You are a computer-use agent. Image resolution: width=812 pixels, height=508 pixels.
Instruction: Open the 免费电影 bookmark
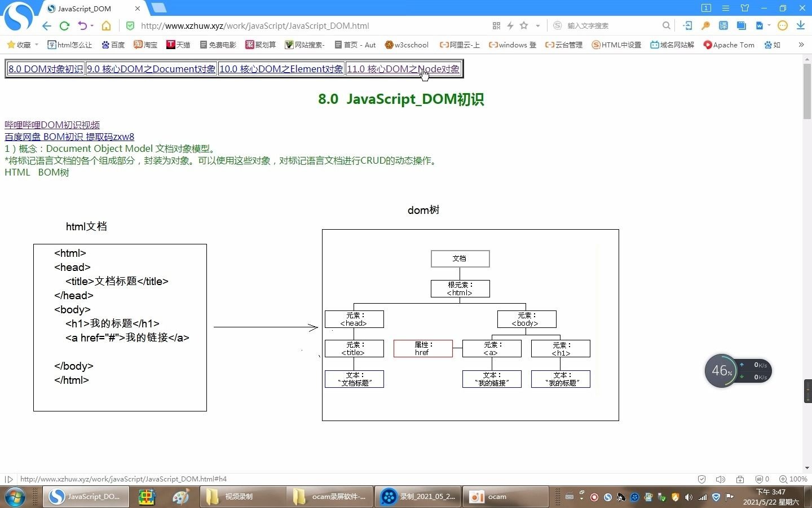[218, 45]
